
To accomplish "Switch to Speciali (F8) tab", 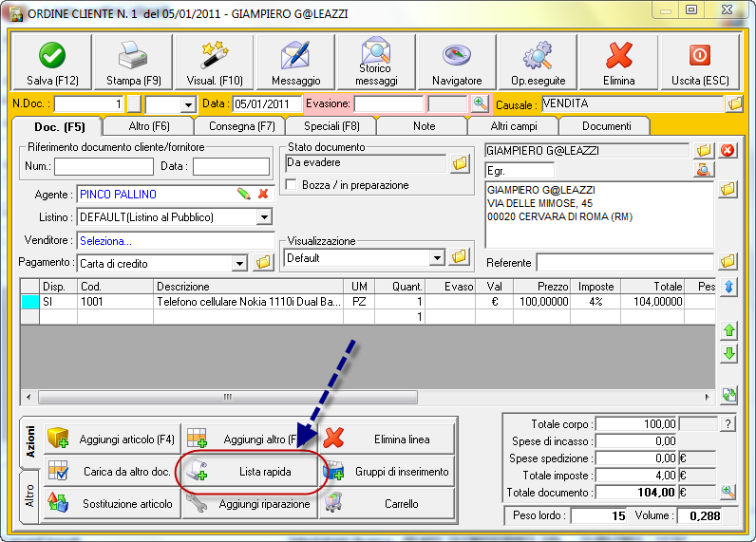I will point(331,126).
